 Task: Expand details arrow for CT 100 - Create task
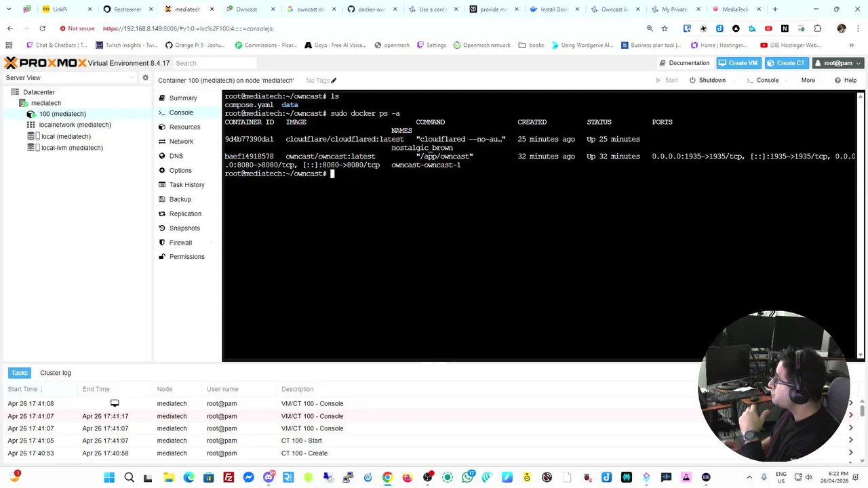click(850, 453)
